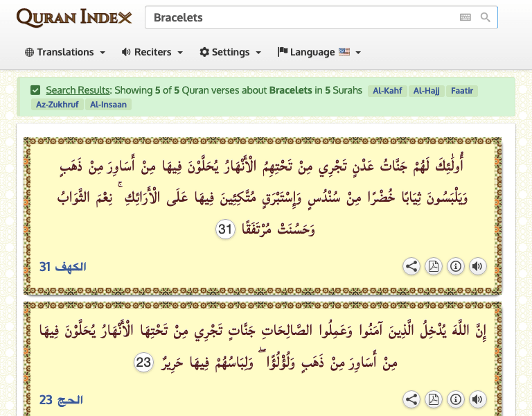The height and width of the screenshot is (416, 532).
Task: Filter results by Al-Kahf surah tag
Action: (x=387, y=91)
